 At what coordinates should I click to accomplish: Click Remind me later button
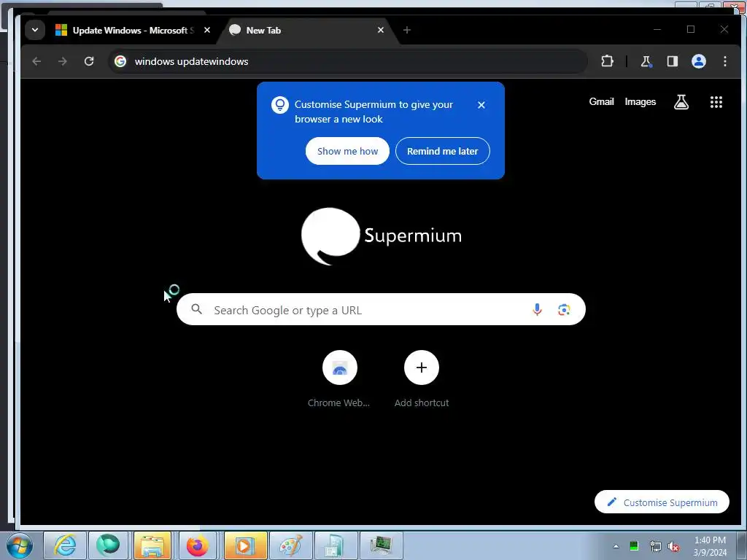pyautogui.click(x=443, y=151)
